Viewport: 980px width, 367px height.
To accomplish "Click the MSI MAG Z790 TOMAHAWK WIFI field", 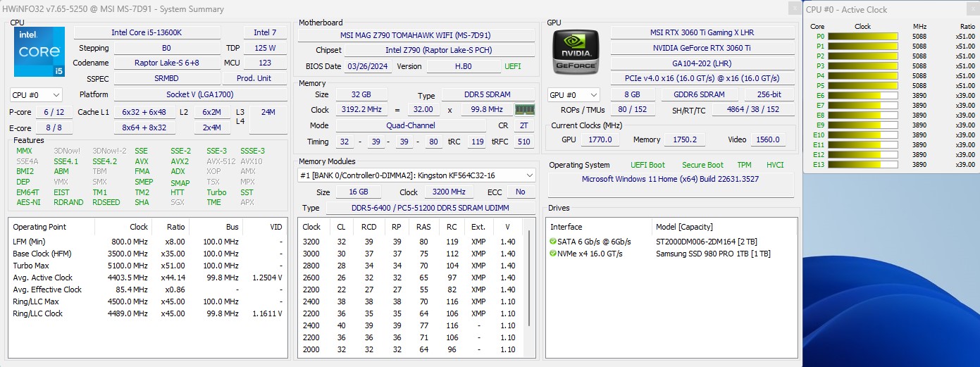I will (415, 35).
